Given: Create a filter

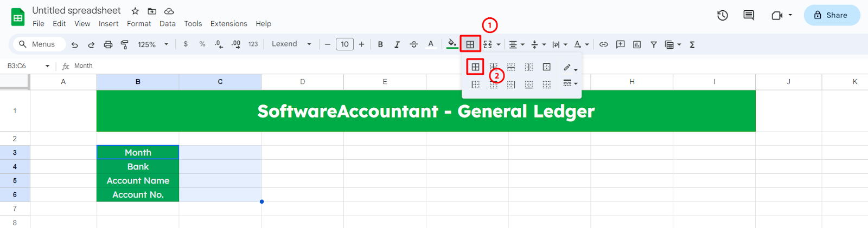Looking at the screenshot, I should point(654,44).
